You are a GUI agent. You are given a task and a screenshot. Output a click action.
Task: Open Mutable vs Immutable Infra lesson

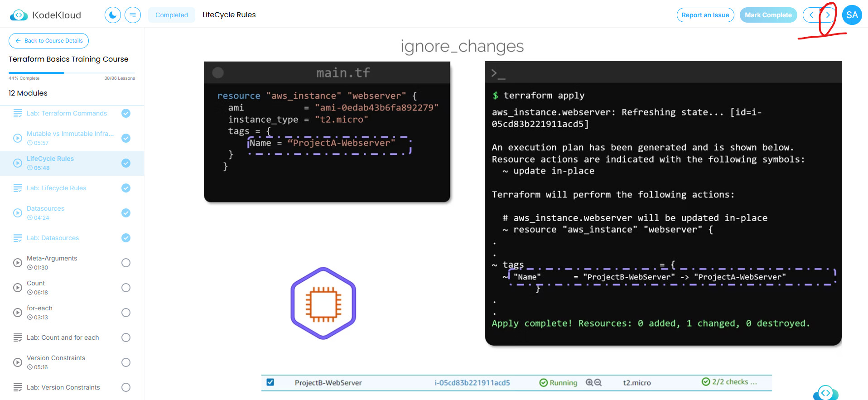[70, 134]
